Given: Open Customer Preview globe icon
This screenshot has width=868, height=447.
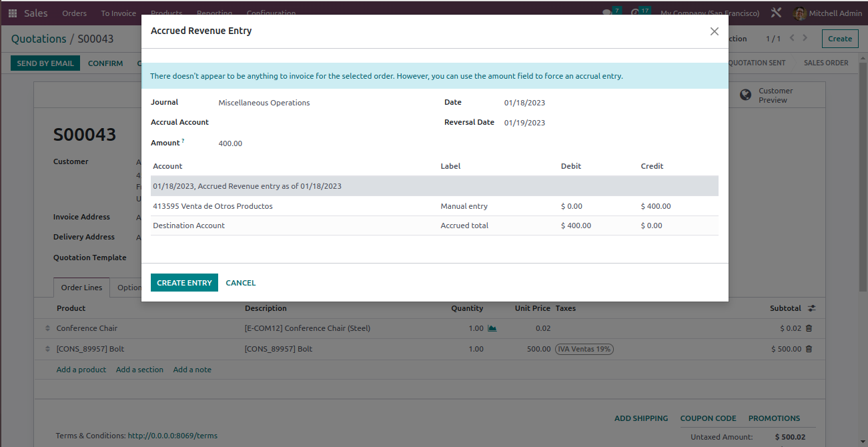Looking at the screenshot, I should coord(745,95).
